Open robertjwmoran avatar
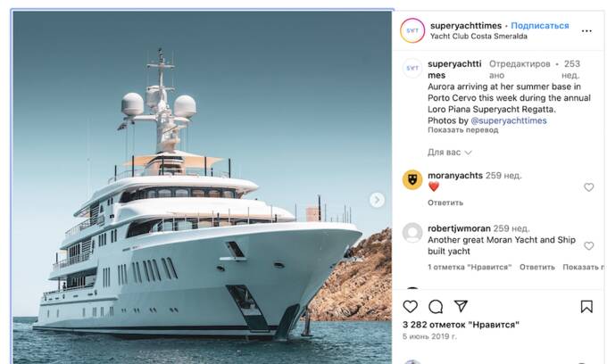Image resolution: width=607 pixels, height=364 pixels. pos(412,233)
